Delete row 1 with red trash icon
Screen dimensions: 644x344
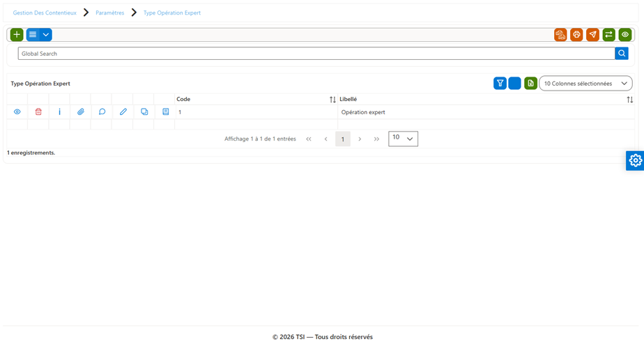(38, 111)
